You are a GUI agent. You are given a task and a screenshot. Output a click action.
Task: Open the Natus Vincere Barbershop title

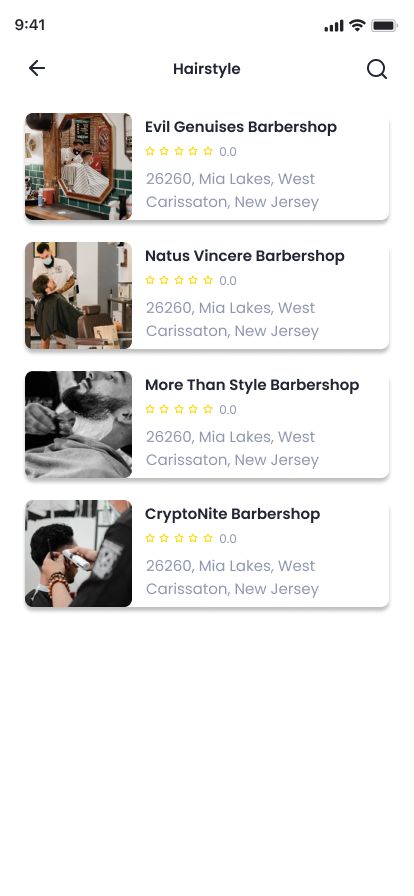tap(245, 256)
